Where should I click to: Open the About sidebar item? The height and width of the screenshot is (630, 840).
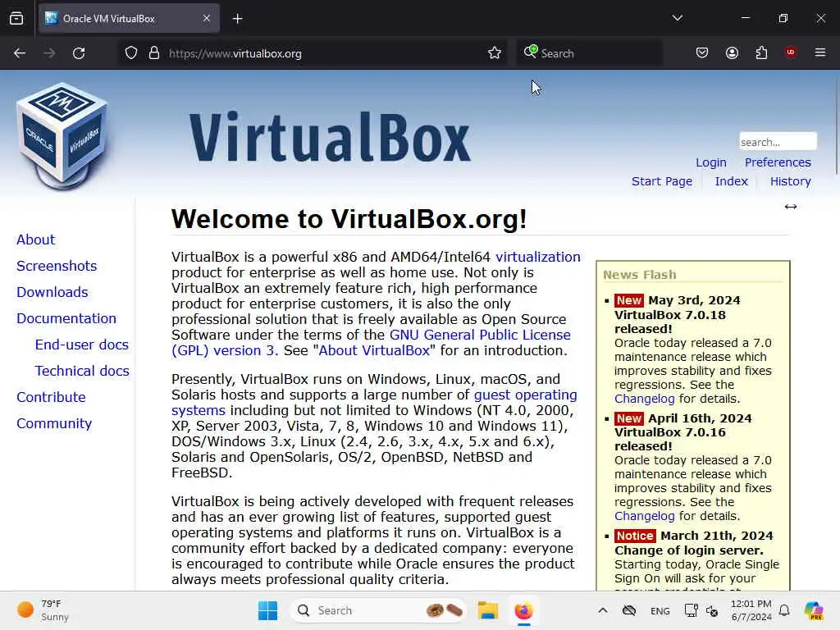36,240
